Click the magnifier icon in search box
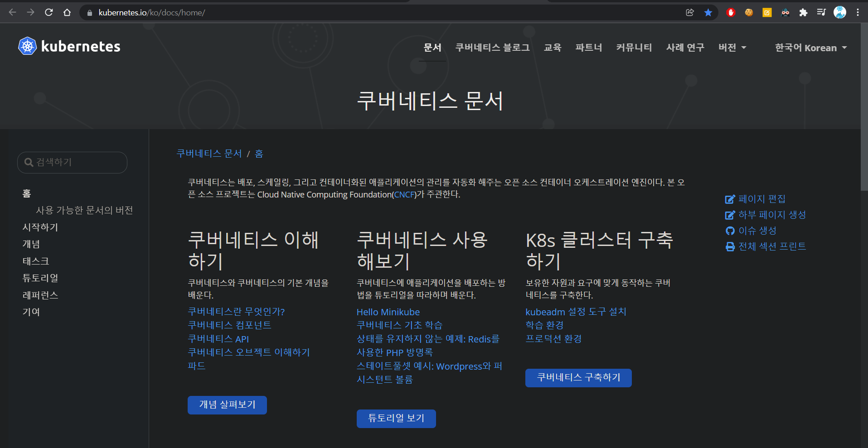 (29, 162)
